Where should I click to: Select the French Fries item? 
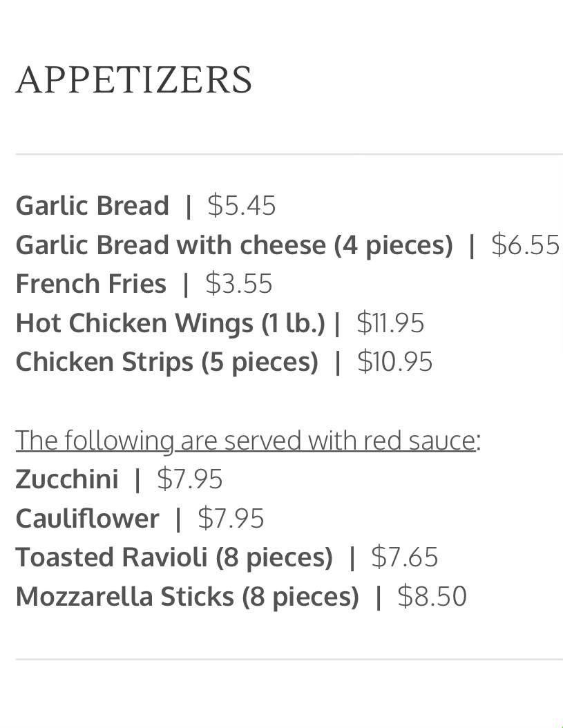click(90, 283)
